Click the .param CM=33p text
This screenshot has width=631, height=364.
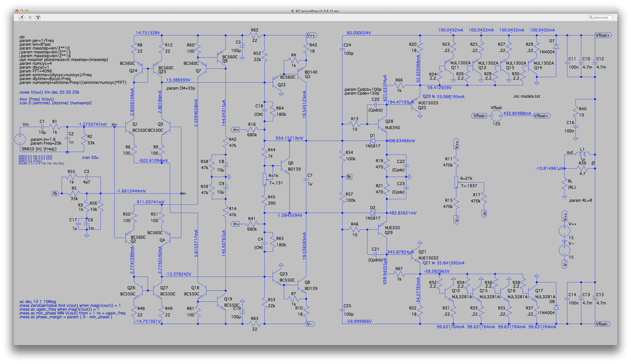coord(180,88)
